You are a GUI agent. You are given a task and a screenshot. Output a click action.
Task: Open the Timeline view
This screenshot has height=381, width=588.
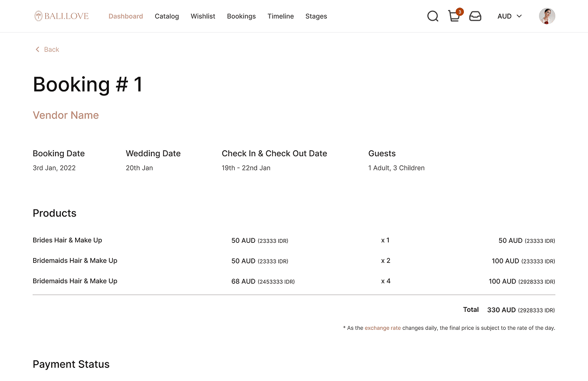[x=280, y=16]
